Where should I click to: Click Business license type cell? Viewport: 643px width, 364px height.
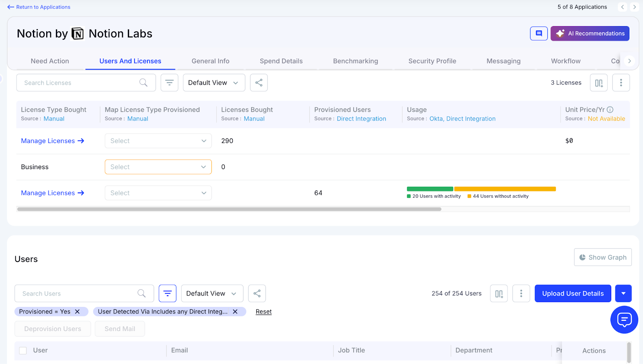tap(35, 167)
